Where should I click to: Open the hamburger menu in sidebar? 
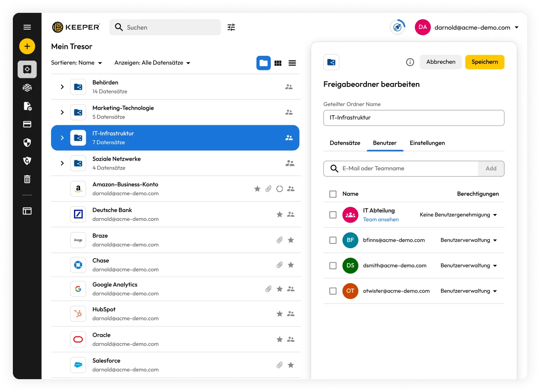(27, 27)
